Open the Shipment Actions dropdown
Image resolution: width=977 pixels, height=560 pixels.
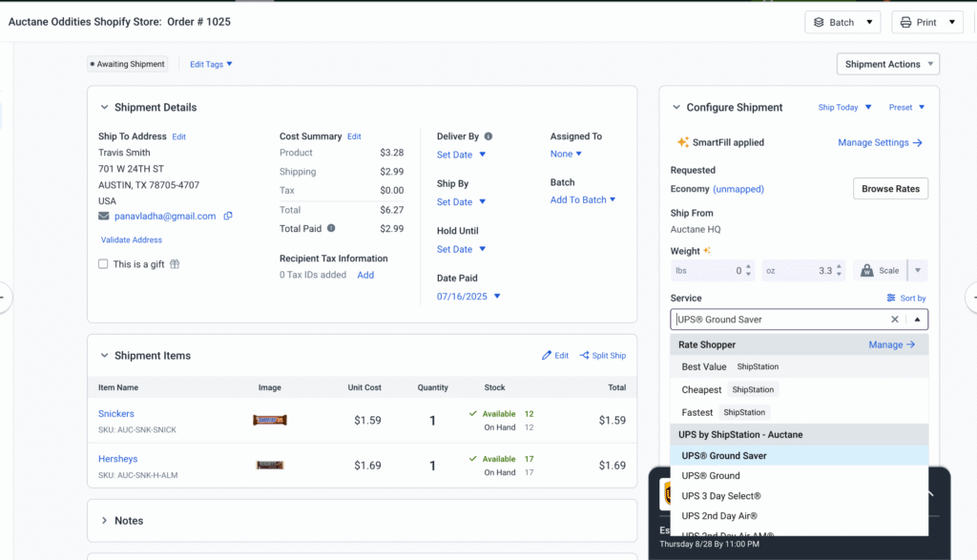click(887, 64)
